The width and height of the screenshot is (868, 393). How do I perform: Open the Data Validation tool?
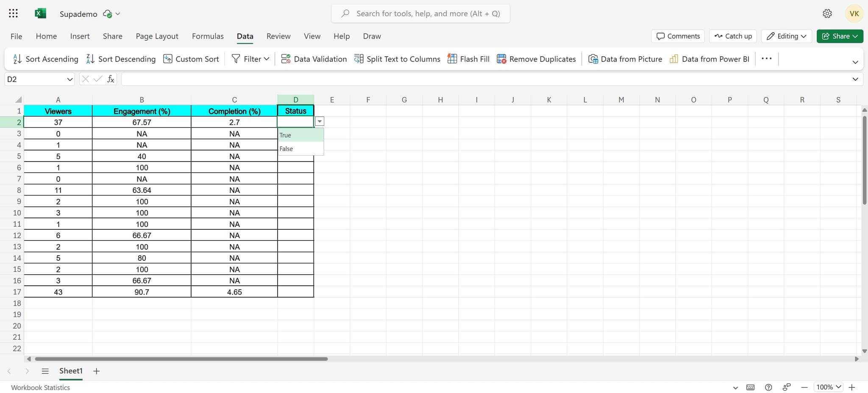click(314, 59)
